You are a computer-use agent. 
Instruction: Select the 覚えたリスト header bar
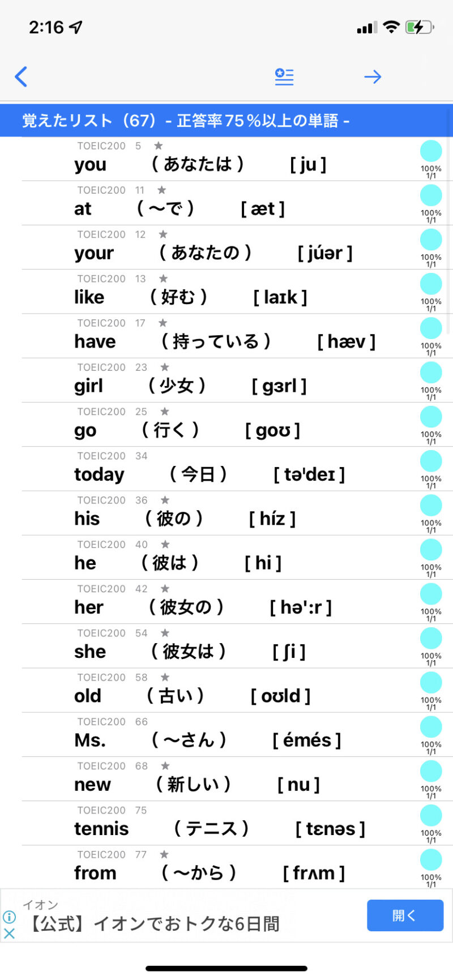point(226,120)
